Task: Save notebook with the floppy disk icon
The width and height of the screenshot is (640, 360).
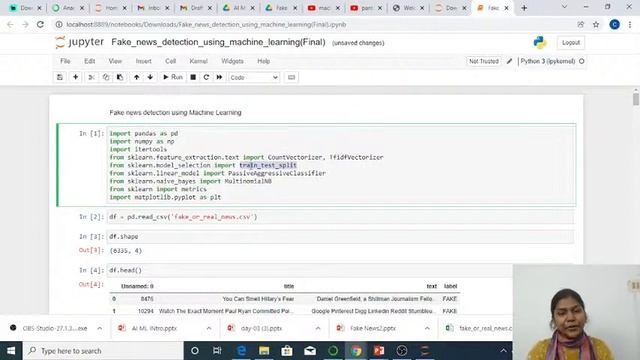Action: [60, 77]
